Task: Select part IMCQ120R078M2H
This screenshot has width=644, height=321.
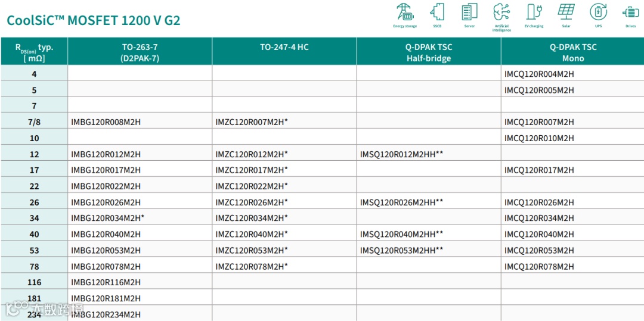Action: 539,266
